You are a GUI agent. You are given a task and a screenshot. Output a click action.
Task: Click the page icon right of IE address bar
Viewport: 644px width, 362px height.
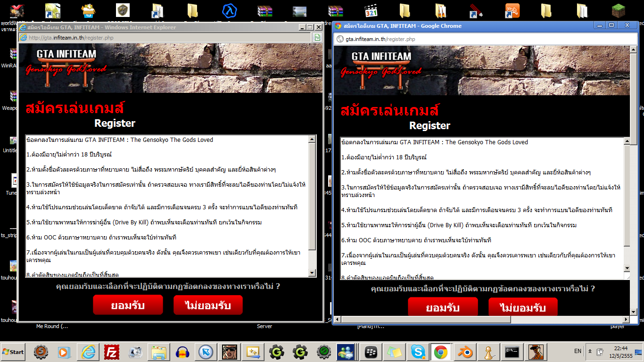point(318,38)
